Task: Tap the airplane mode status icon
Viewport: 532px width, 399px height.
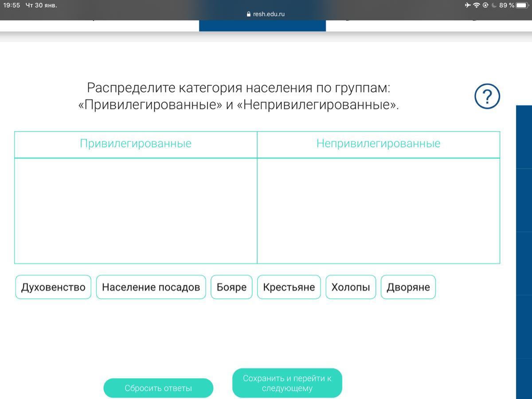Action: (468, 5)
